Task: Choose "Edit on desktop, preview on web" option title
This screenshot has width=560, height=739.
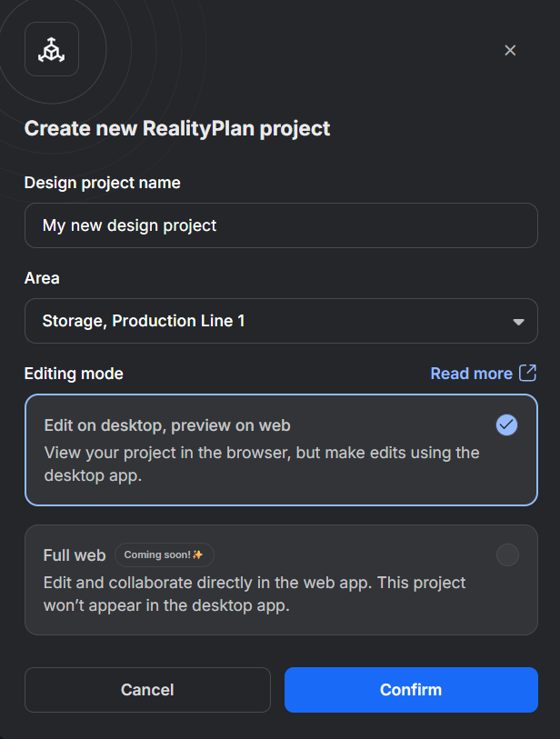Action: pos(167,425)
